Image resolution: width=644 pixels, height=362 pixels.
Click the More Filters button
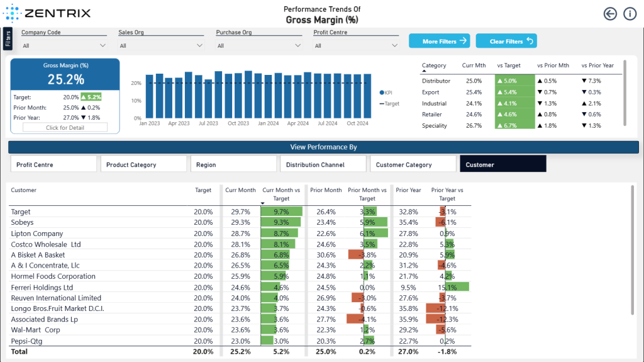[440, 41]
